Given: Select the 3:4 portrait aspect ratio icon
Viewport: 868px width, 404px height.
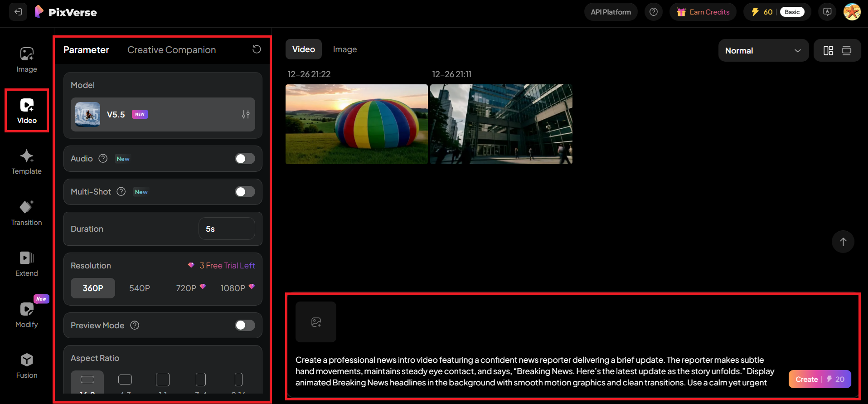Looking at the screenshot, I should coord(201,380).
